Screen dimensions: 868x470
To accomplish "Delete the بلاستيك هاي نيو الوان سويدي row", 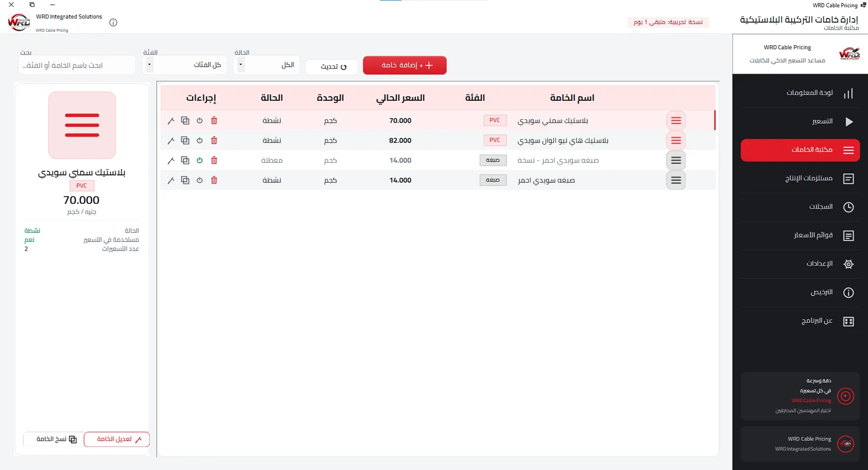I will pyautogui.click(x=214, y=140).
